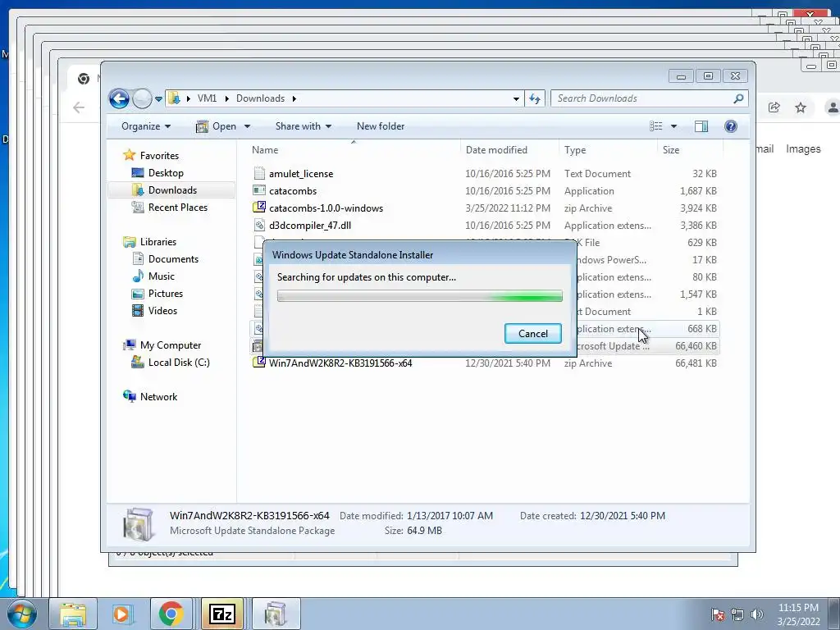The height and width of the screenshot is (630, 840).
Task: Click the magnifier icon in search box
Action: pos(738,98)
